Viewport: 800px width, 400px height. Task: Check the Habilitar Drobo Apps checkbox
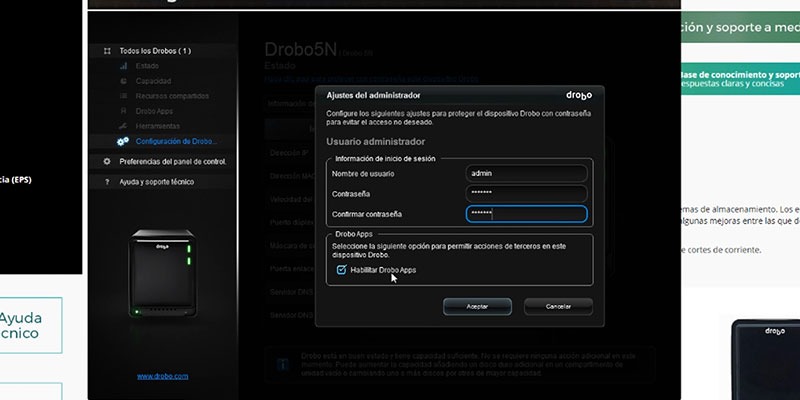pyautogui.click(x=341, y=270)
